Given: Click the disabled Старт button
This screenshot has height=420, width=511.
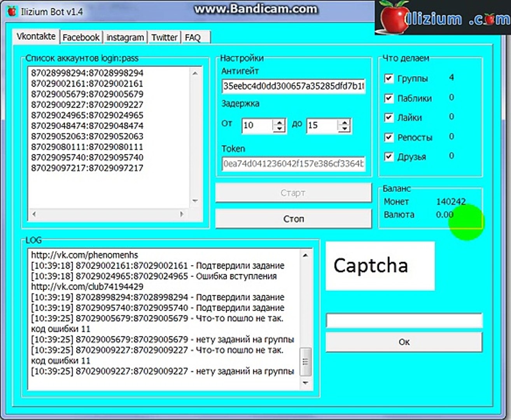Looking at the screenshot, I should (293, 193).
